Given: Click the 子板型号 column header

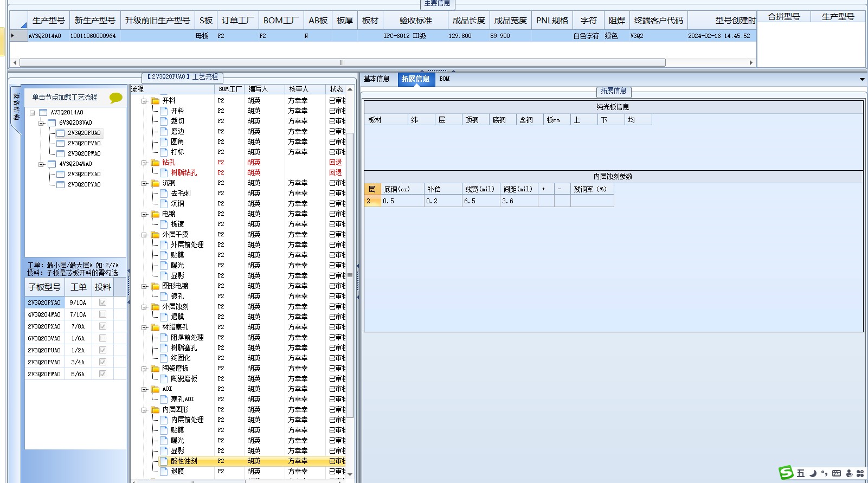Looking at the screenshot, I should tap(44, 287).
